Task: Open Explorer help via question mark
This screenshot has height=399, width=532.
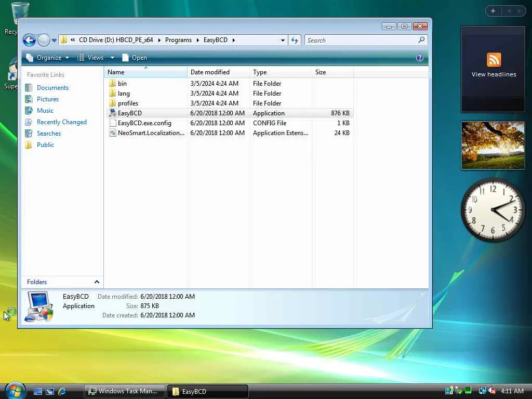Action: click(420, 58)
